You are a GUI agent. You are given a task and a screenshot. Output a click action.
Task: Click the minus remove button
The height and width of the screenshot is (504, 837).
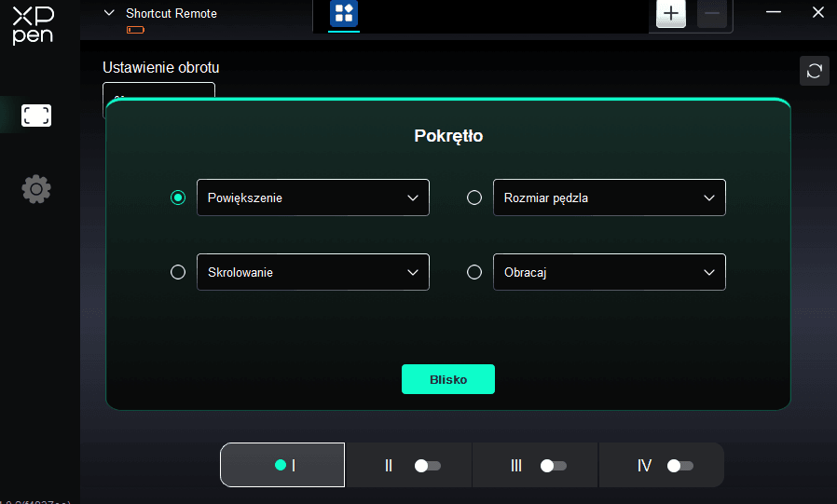(712, 14)
